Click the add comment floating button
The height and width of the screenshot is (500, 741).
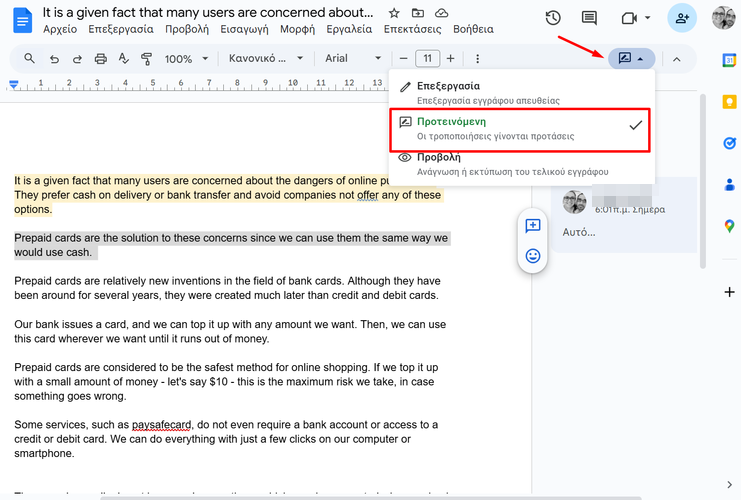pos(533,226)
